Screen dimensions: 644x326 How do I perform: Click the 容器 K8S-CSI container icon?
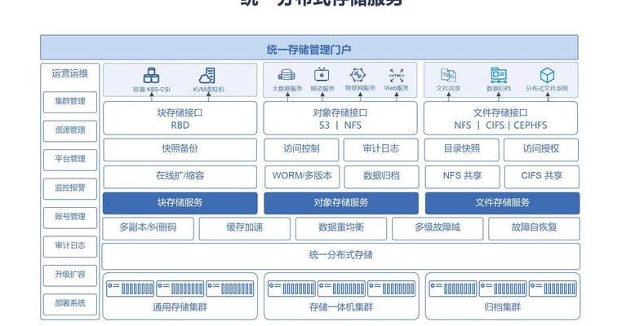151,76
